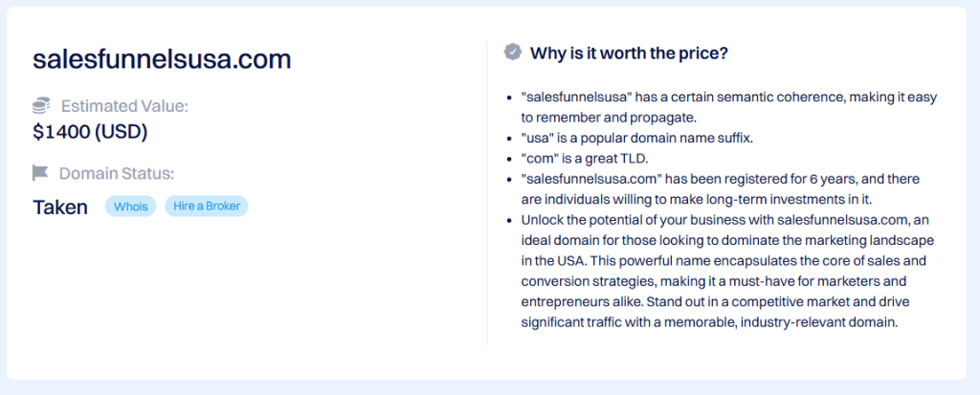Click the 'Why is it worth the price?' heading
Screen dimensions: 980x395
629,53
